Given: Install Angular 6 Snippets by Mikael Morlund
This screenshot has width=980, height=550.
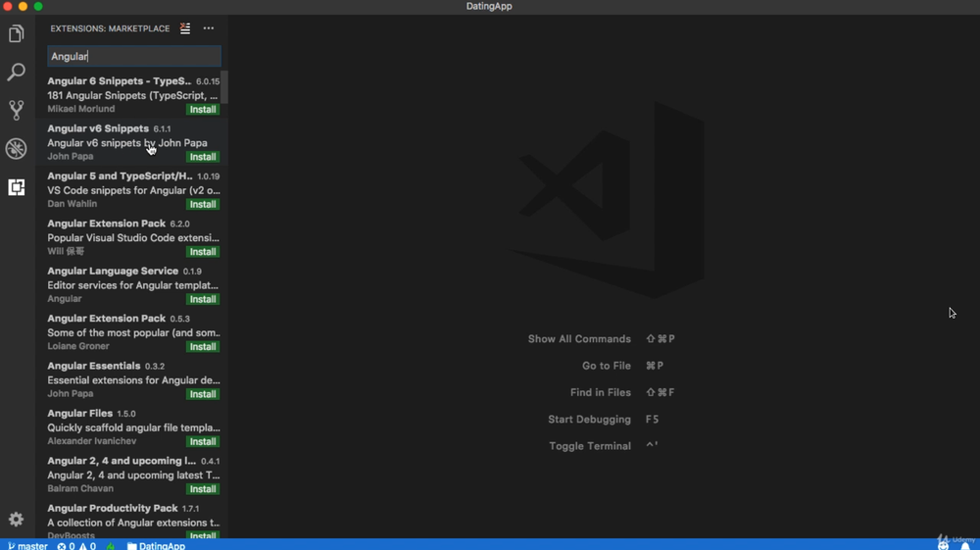Looking at the screenshot, I should (x=203, y=110).
